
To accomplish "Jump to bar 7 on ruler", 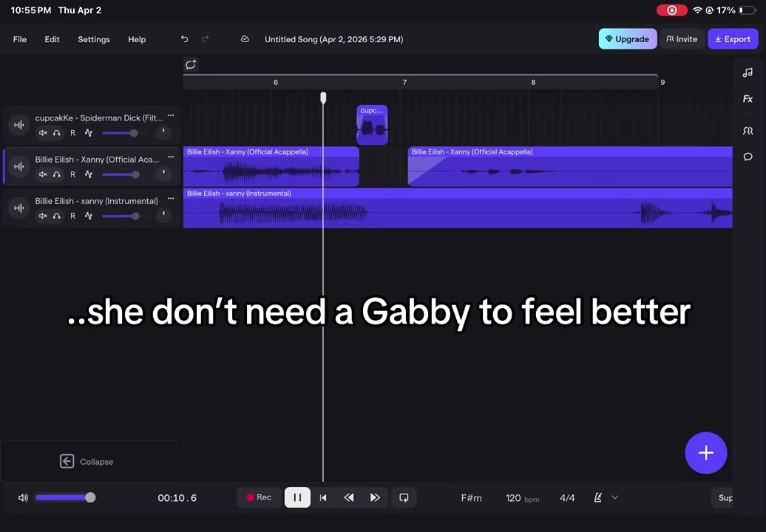I will (404, 83).
